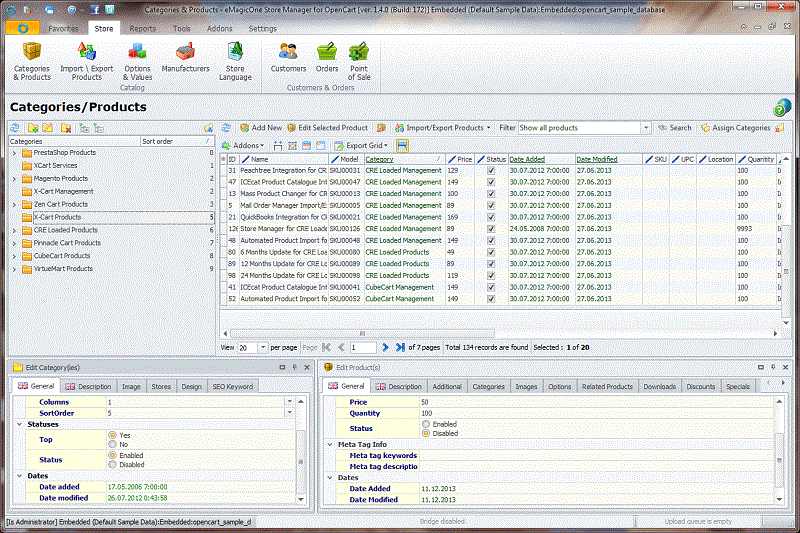This screenshot has width=800, height=533.
Task: Go to the first page
Action: click(327, 347)
